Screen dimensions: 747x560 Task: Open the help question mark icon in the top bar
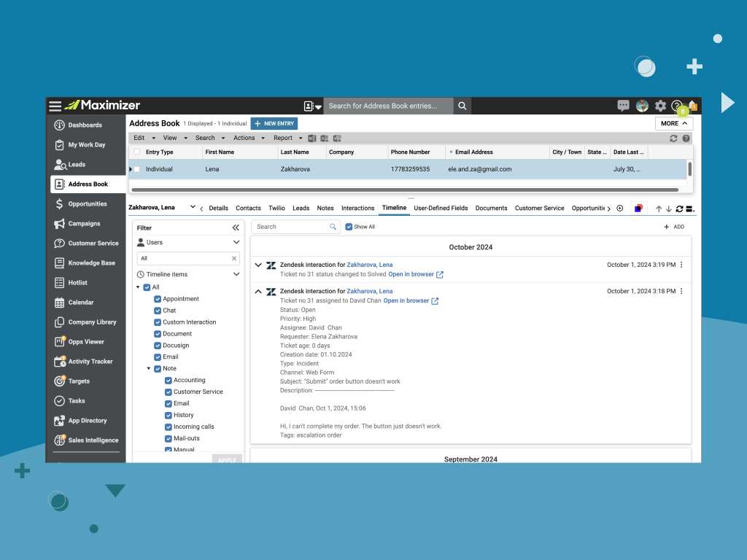(676, 106)
